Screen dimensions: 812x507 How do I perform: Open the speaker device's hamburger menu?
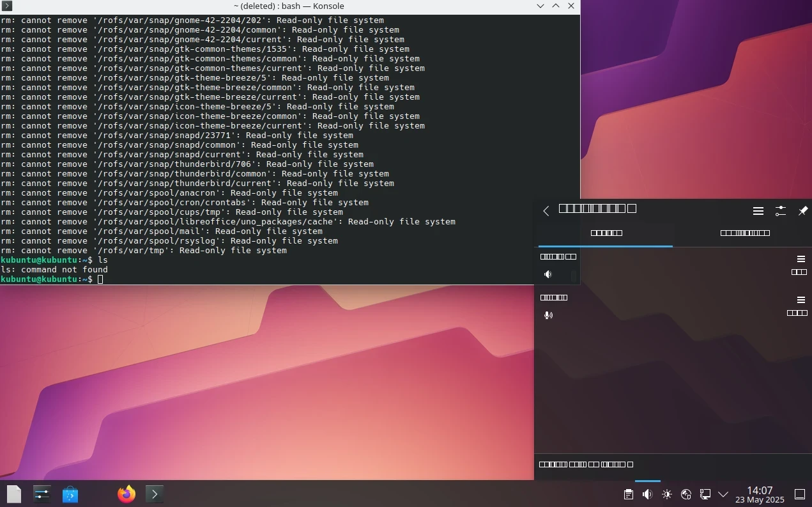pyautogui.click(x=801, y=259)
